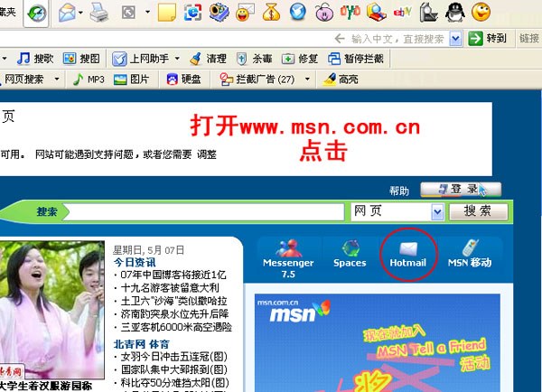Open the eBay toolbar icon
542x392 pixels.
[402, 13]
